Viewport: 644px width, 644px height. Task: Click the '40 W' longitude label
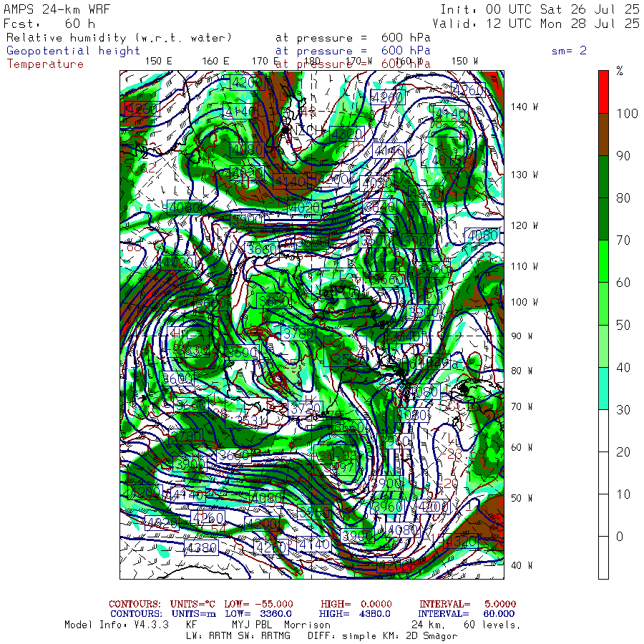pyautogui.click(x=522, y=565)
